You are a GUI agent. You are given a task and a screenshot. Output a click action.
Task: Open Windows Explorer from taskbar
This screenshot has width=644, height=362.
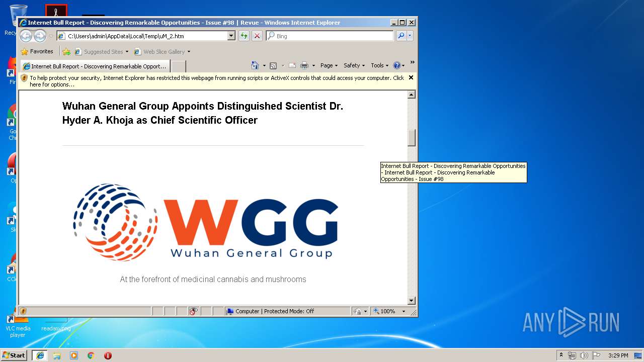[57, 355]
